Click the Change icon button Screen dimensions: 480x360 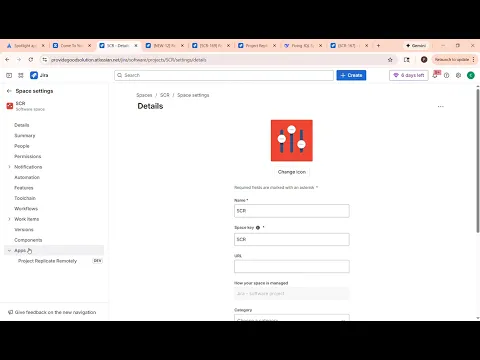click(x=292, y=172)
